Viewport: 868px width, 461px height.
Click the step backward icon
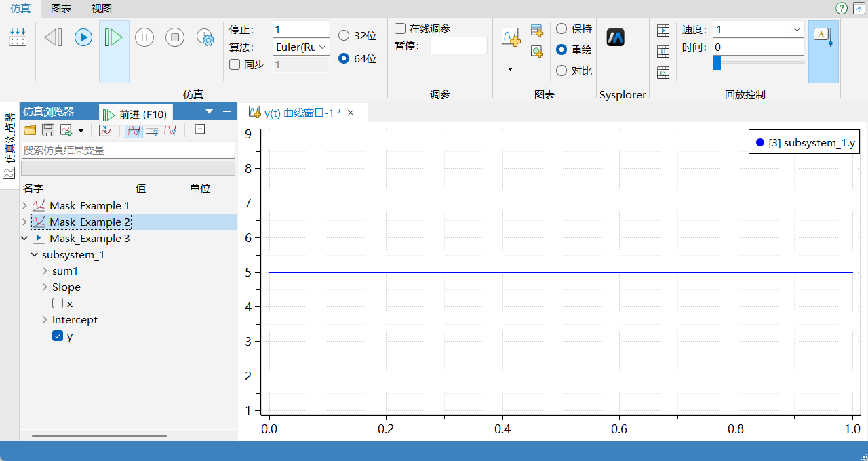53,37
